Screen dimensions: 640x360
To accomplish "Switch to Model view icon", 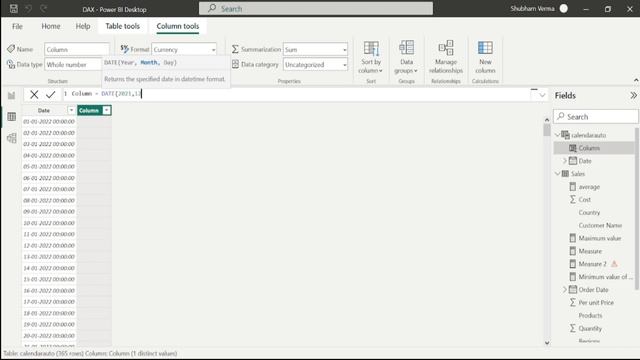I will click(x=11, y=138).
